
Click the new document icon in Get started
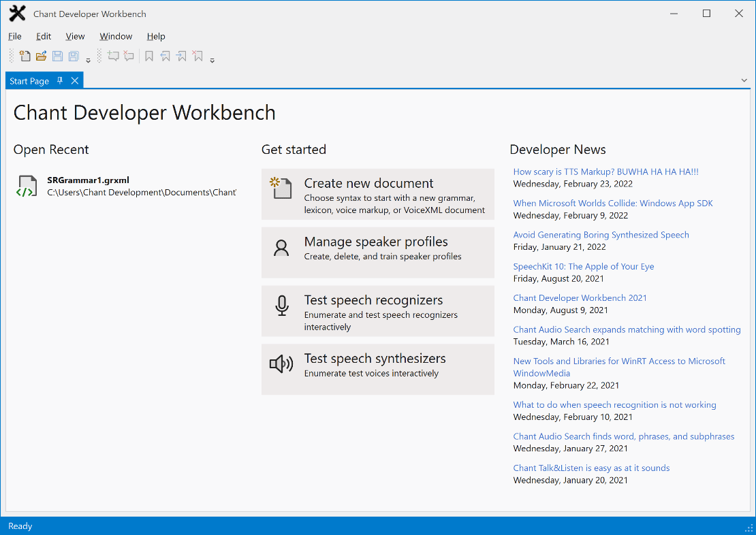(281, 187)
